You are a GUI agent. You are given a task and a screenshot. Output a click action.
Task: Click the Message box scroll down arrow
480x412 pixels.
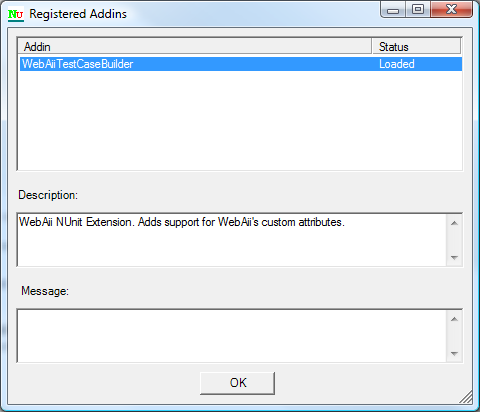[x=454, y=353]
